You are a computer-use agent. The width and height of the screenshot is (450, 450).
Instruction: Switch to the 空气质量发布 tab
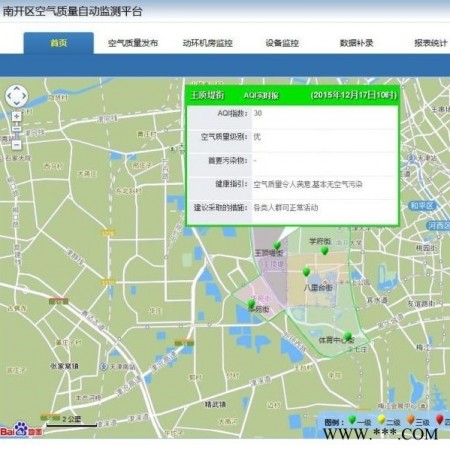(x=133, y=43)
